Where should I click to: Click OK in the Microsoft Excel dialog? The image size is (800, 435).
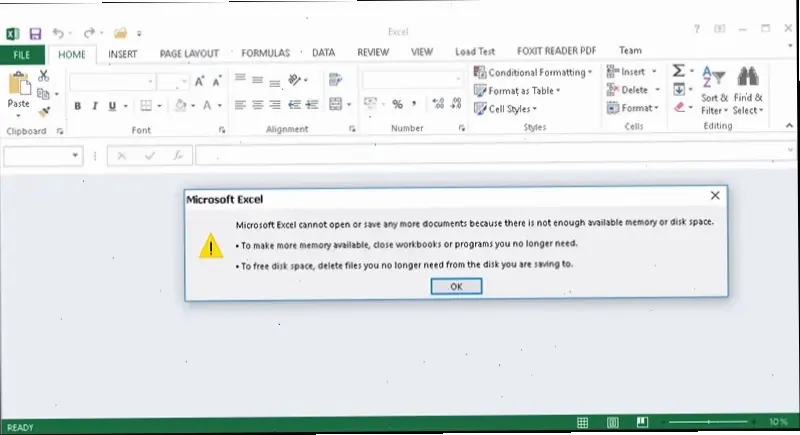click(456, 286)
